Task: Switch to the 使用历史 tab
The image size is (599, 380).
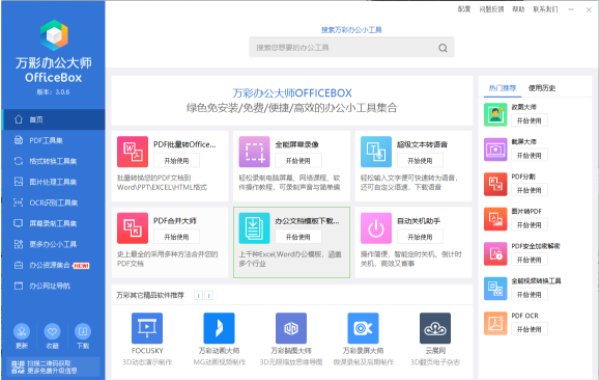Action: click(x=541, y=88)
